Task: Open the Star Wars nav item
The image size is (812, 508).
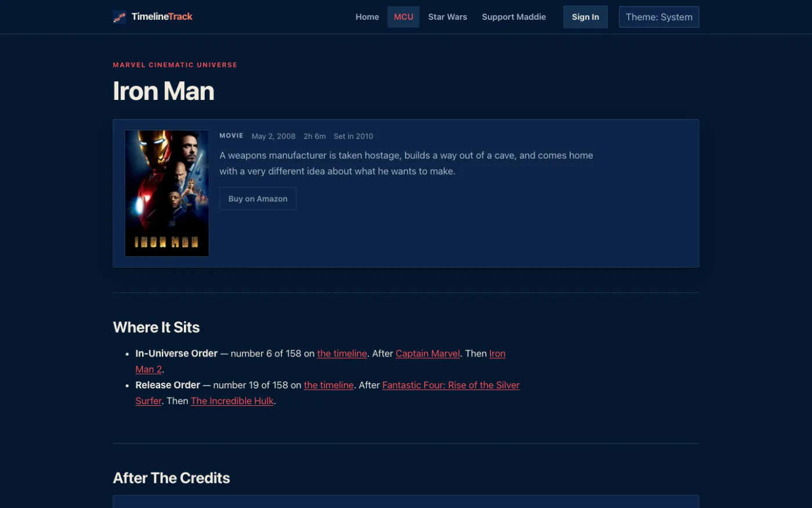Action: click(448, 17)
